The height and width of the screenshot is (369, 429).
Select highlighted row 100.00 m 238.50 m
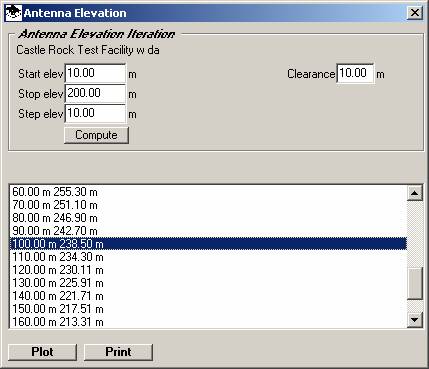coord(208,244)
